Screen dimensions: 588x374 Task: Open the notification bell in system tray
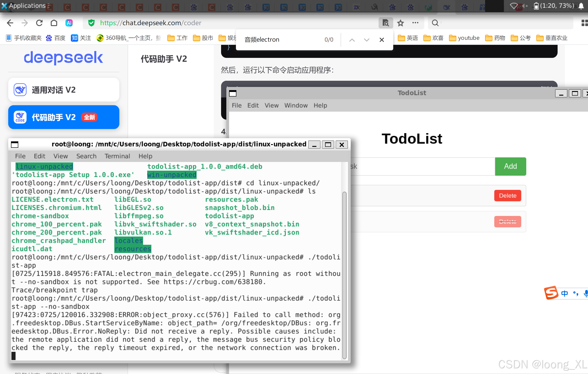tap(581, 6)
